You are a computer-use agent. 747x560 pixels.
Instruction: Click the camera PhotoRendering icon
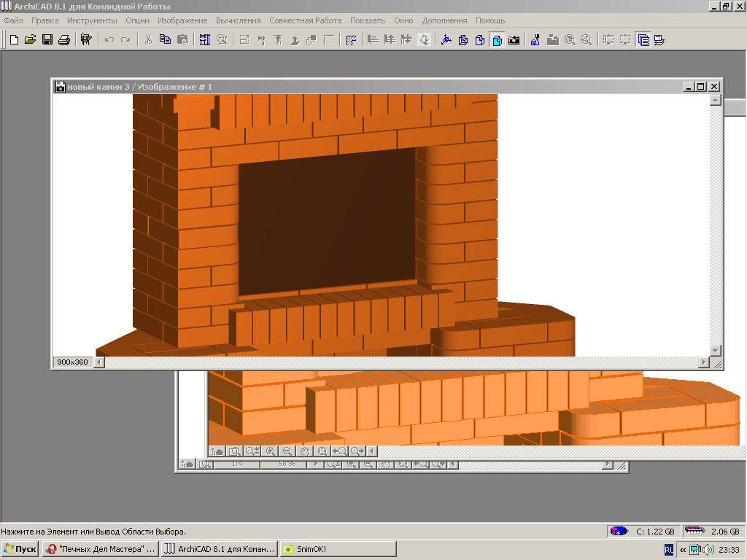point(514,40)
